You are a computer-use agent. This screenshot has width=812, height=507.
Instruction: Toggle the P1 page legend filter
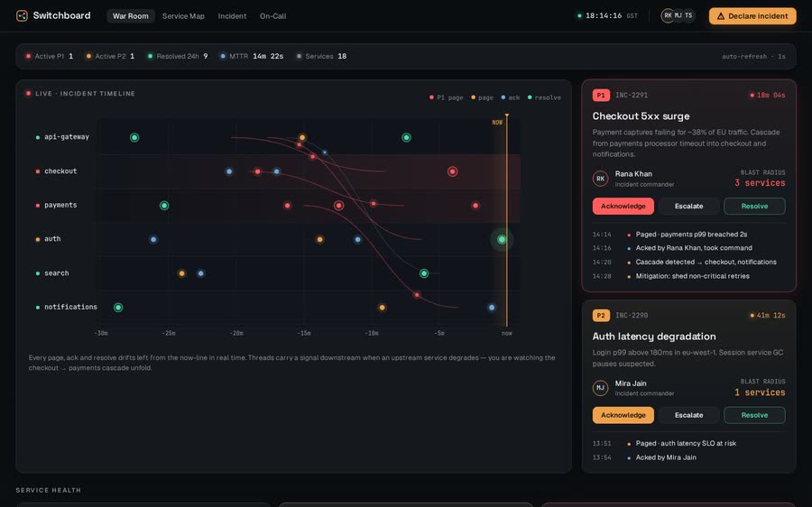pos(446,97)
